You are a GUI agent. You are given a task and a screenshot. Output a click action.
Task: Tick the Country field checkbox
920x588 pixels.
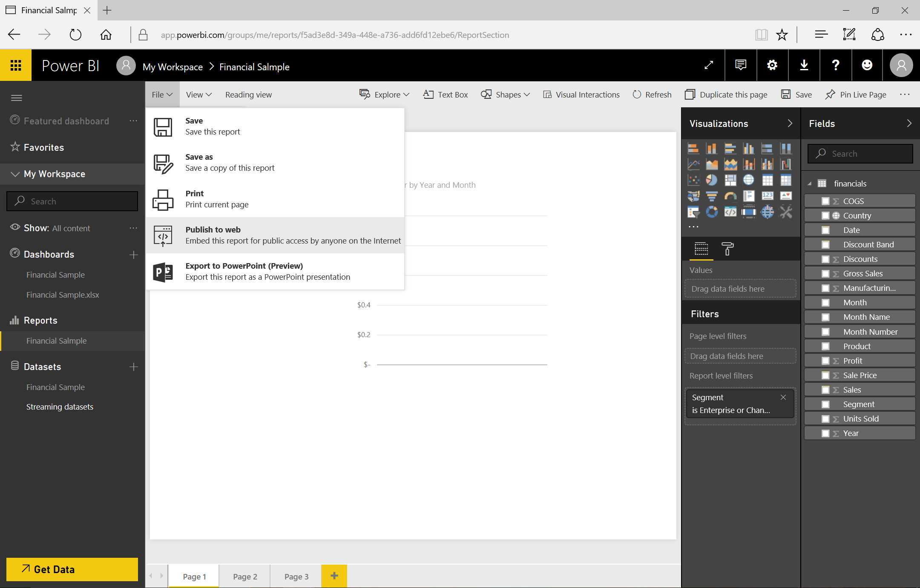pyautogui.click(x=825, y=215)
